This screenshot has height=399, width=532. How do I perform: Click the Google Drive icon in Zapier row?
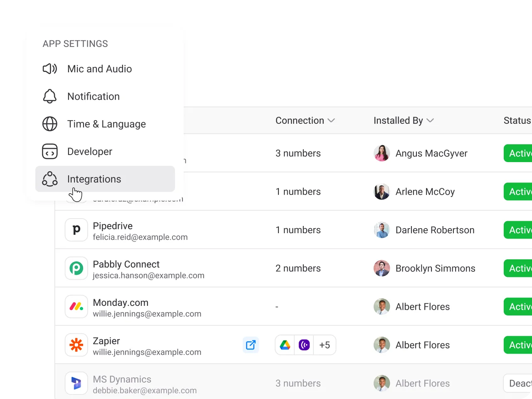click(285, 345)
